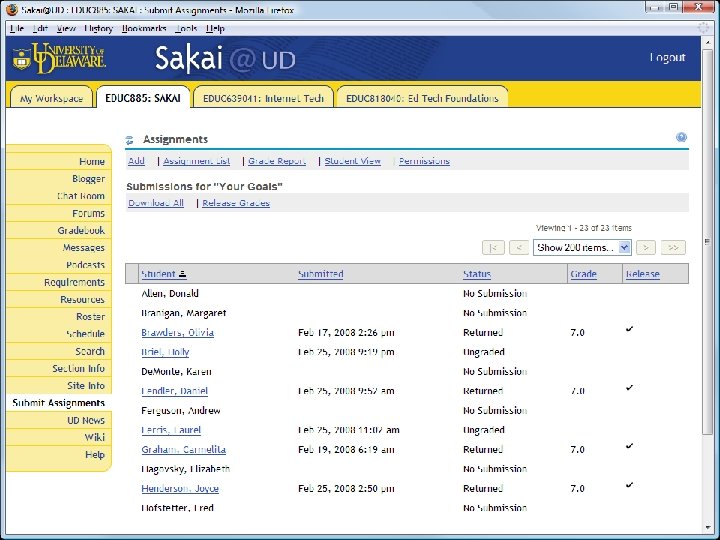Sort by the Student column header
This screenshot has height=540, width=720.
click(x=158, y=274)
